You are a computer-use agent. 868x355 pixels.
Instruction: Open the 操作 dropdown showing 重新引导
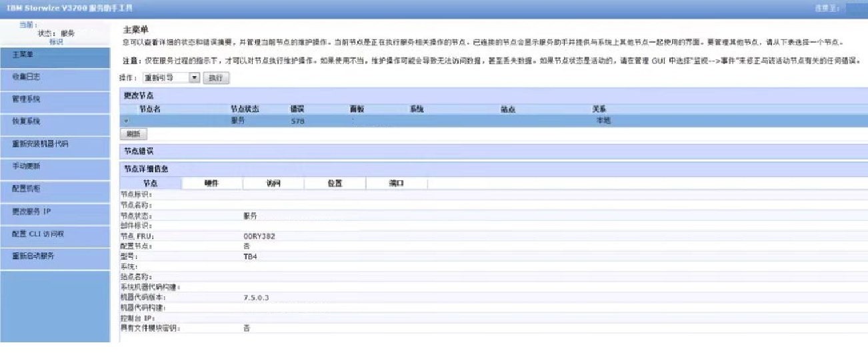click(x=172, y=78)
